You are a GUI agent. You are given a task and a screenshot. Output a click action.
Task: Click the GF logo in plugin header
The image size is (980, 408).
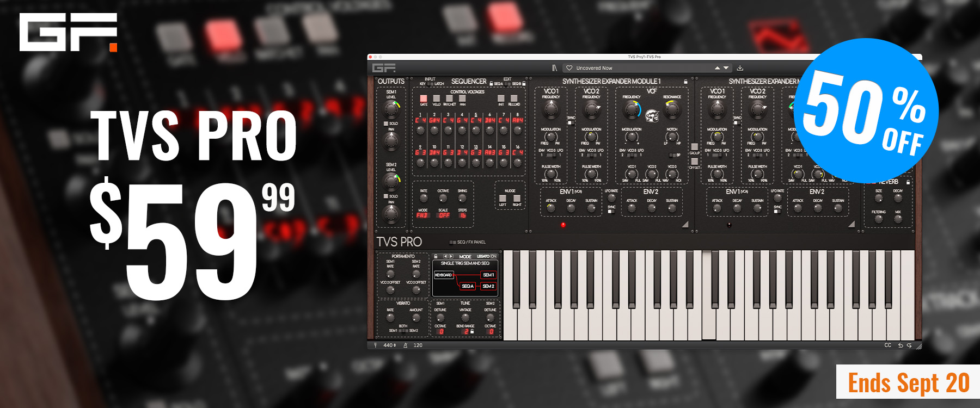pyautogui.click(x=384, y=68)
